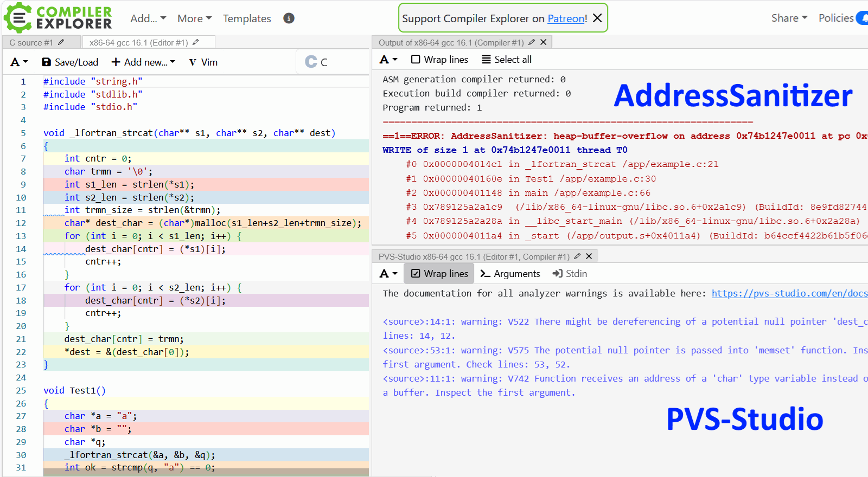Close the Output of x86-64 gcc 16.1 tab

543,42
